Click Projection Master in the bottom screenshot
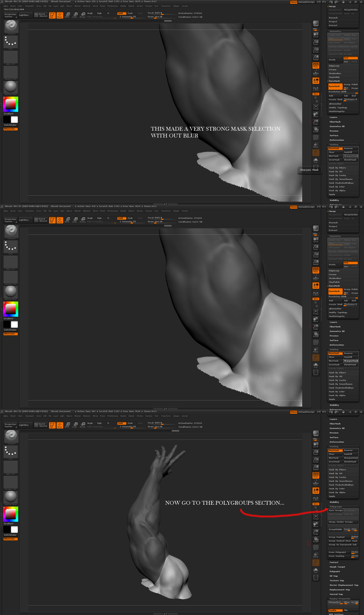 [10, 425]
